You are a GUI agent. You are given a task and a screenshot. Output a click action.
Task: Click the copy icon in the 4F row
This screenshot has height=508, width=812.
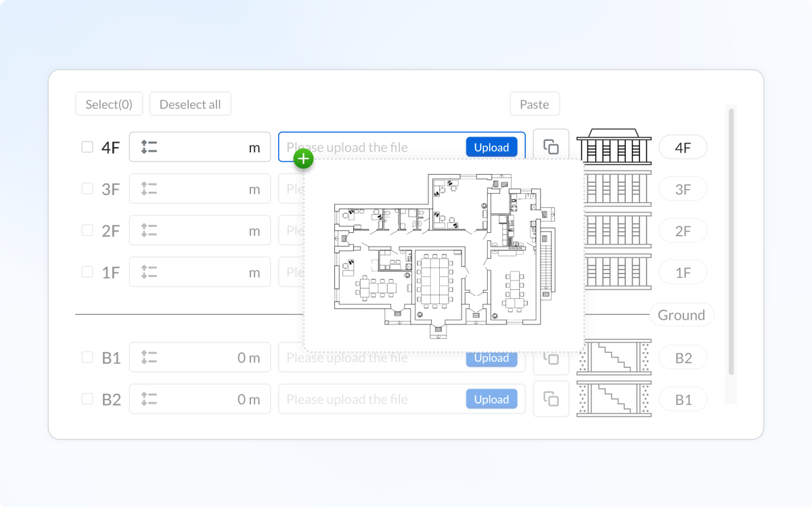pyautogui.click(x=551, y=147)
